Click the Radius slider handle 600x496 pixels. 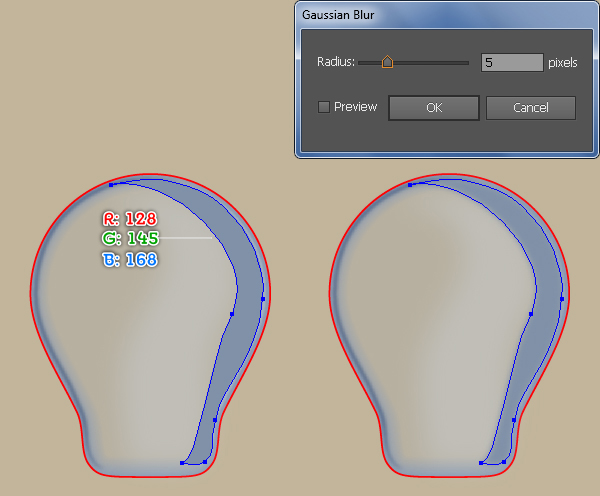point(387,62)
